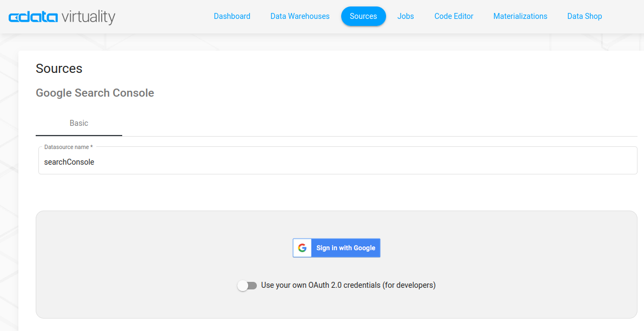
Task: Navigate to Materializations
Action: click(x=520, y=16)
